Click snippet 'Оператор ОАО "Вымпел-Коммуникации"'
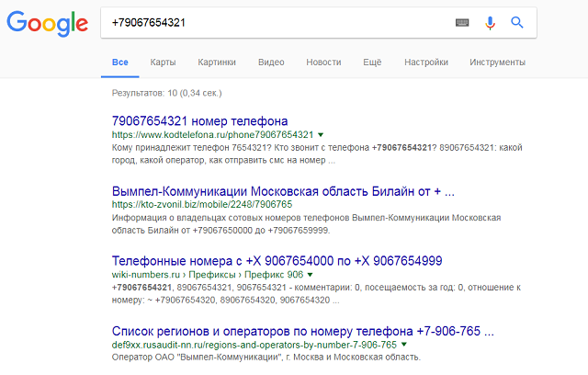Image resolution: width=588 pixels, height=375 pixels. [198, 358]
